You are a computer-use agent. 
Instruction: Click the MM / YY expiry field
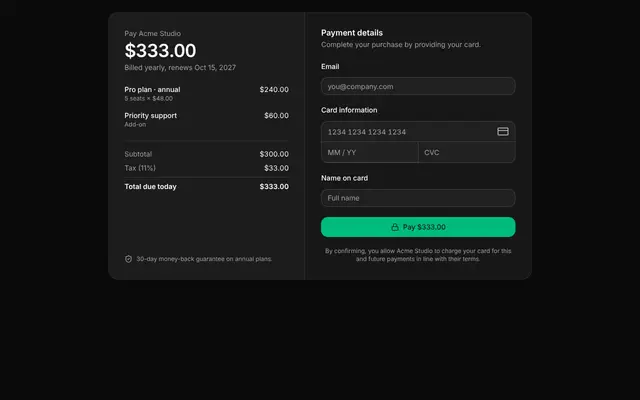[370, 152]
